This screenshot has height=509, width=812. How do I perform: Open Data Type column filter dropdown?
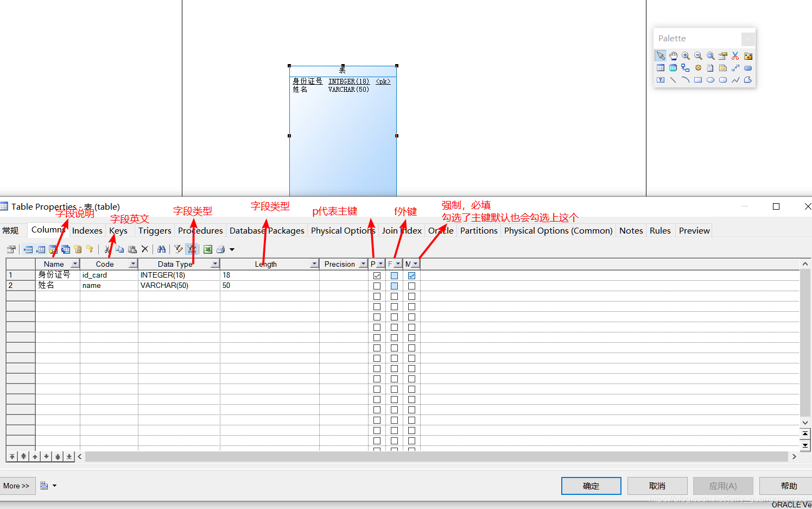pos(215,263)
